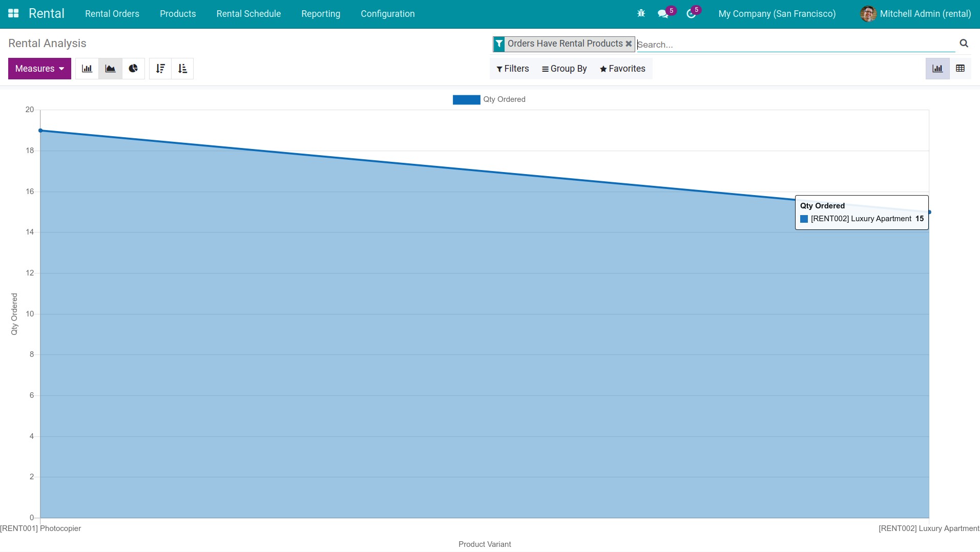The image size is (980, 552).
Task: Sort chart in descending order
Action: pos(160,69)
